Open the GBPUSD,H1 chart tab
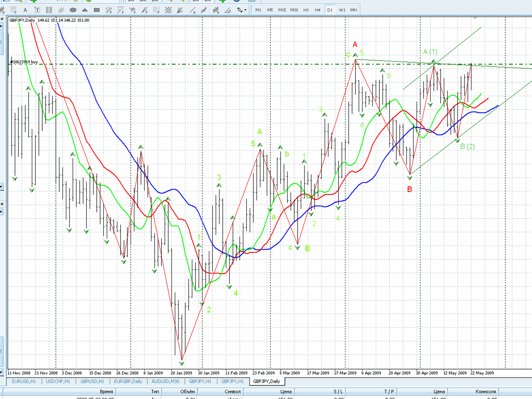The image size is (532, 399). pos(92,381)
